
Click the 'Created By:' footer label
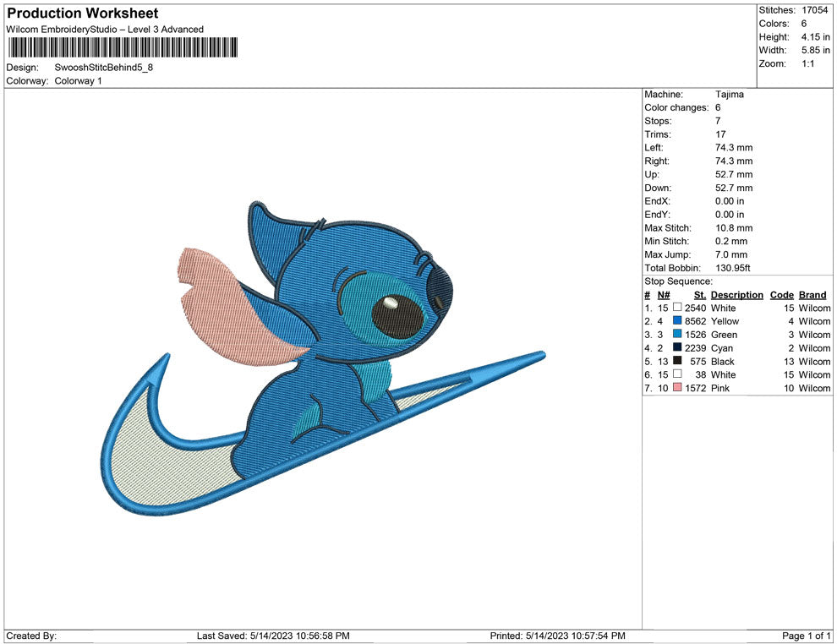[x=31, y=636]
